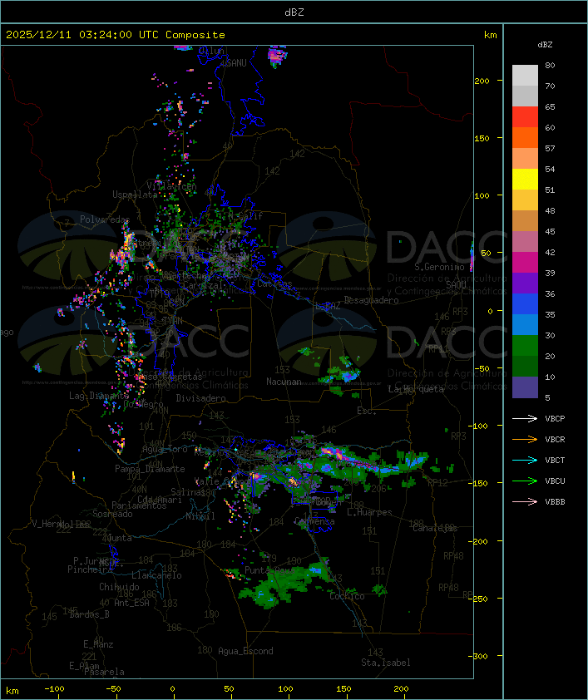Screen dimensions: 588x700
Task: Click the VBCP legend label
Action: click(x=555, y=419)
